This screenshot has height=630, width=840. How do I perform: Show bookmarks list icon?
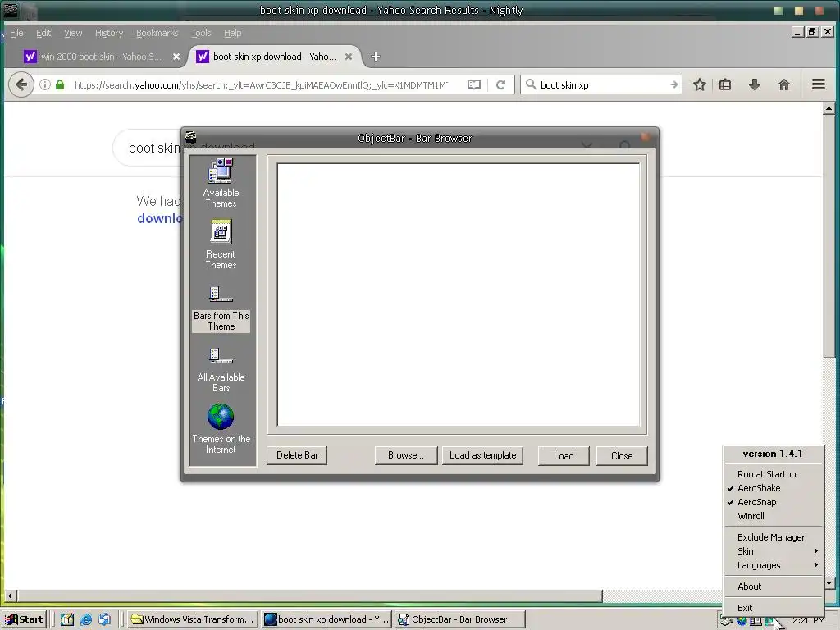pyautogui.click(x=725, y=84)
